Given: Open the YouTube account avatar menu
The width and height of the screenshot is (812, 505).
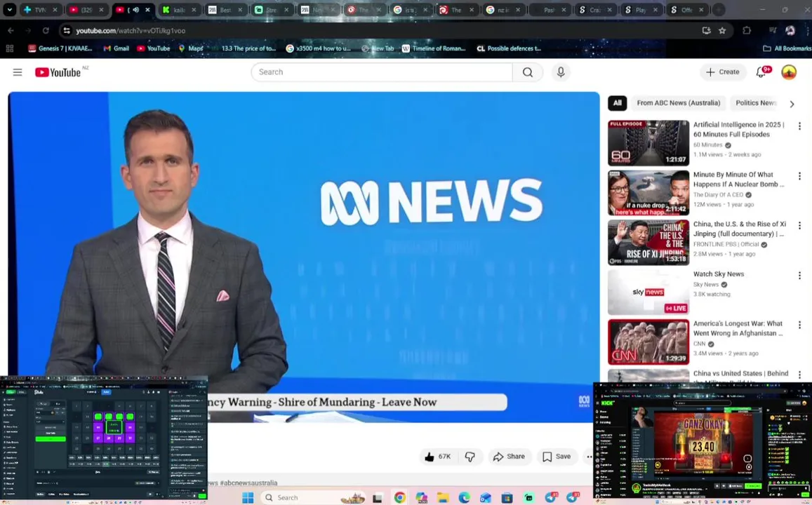Looking at the screenshot, I should click(789, 72).
